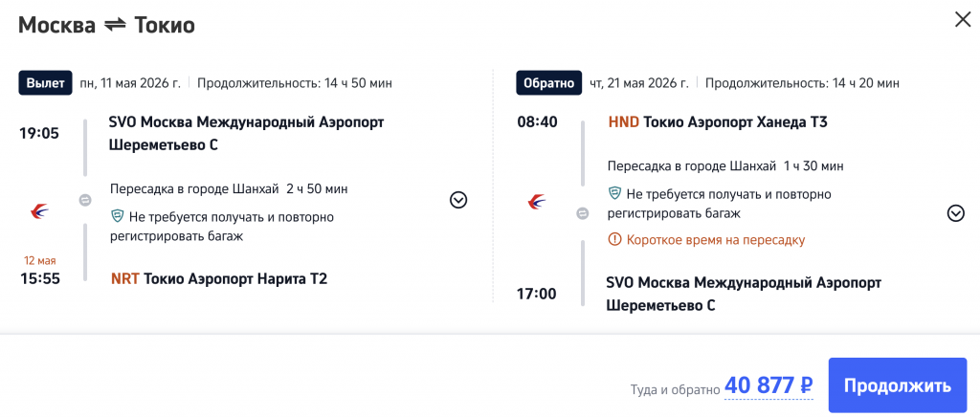980x417 pixels.
Task: Click the short transfer warning icon
Action: pos(614,239)
